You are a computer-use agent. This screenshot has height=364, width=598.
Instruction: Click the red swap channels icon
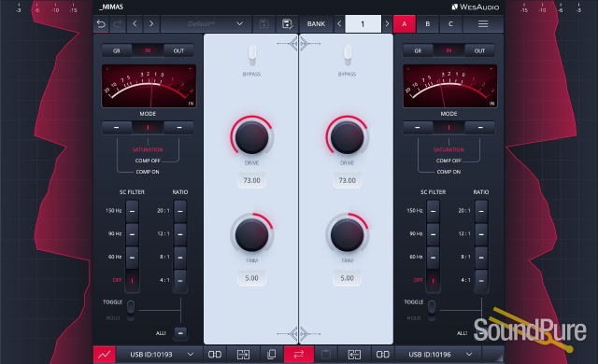(x=299, y=355)
